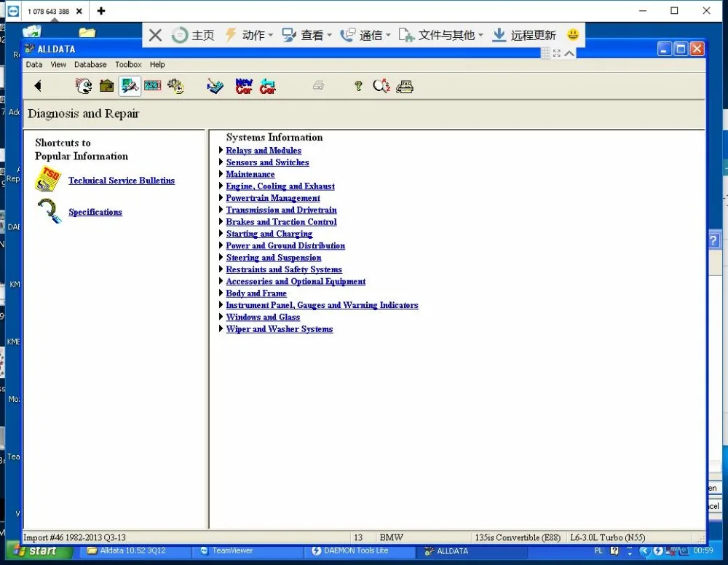The width and height of the screenshot is (728, 565).
Task: Open the 通信 dropdown menu
Action: tap(365, 35)
